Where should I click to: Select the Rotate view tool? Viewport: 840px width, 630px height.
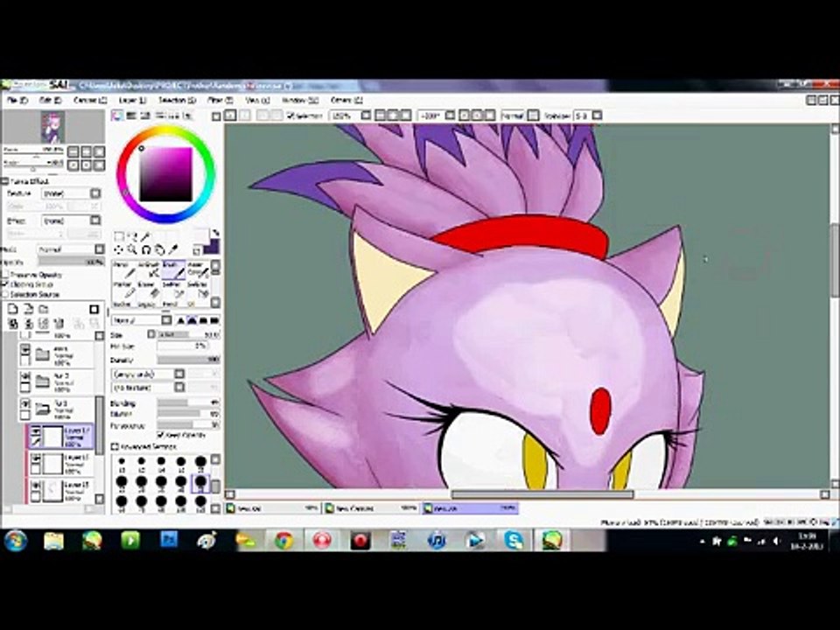point(146,249)
